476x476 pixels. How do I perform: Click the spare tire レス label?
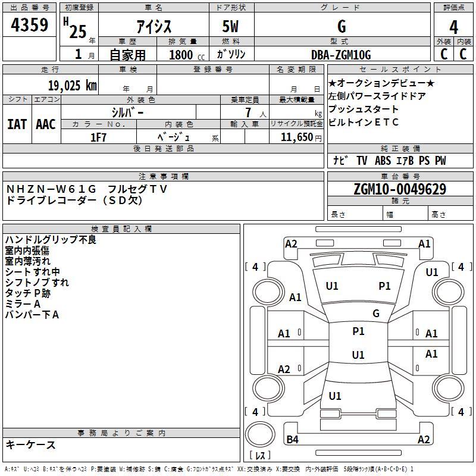(x=260, y=455)
